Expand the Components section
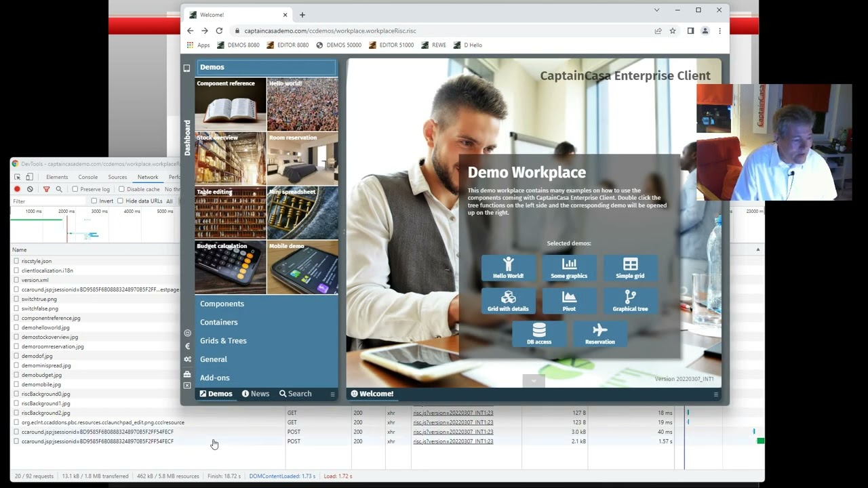868x488 pixels. tap(267, 304)
